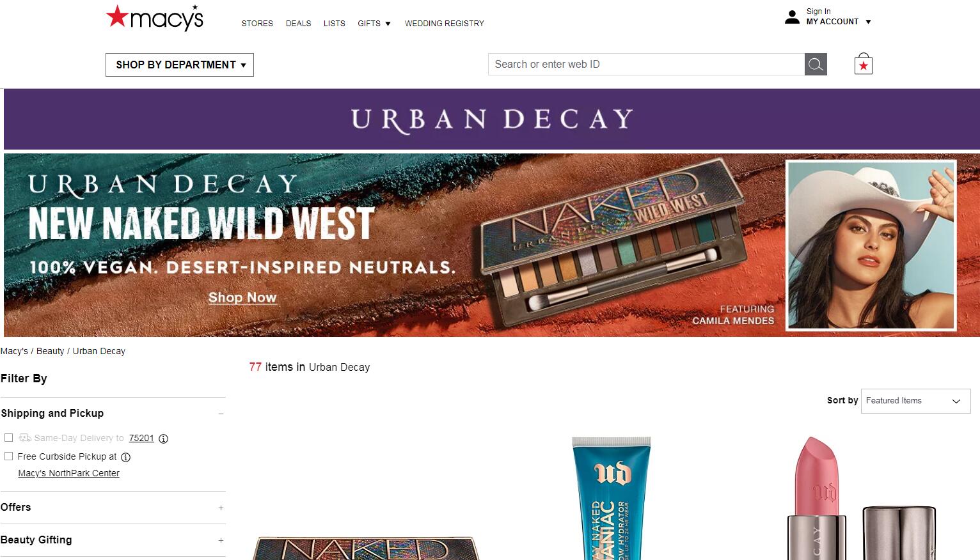Viewport: 980px width, 560px height.
Task: Click the Shop Now banner link
Action: pos(242,297)
